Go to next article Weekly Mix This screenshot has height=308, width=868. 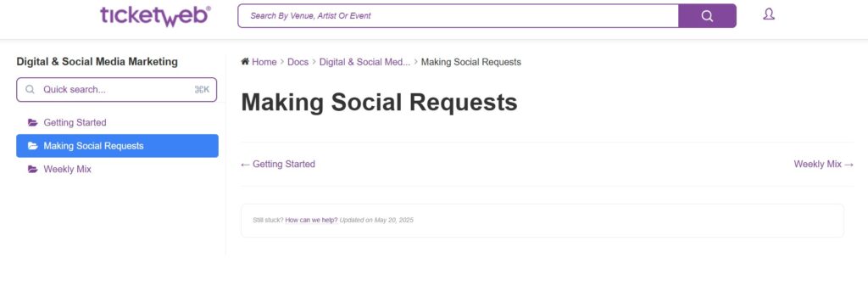point(824,164)
